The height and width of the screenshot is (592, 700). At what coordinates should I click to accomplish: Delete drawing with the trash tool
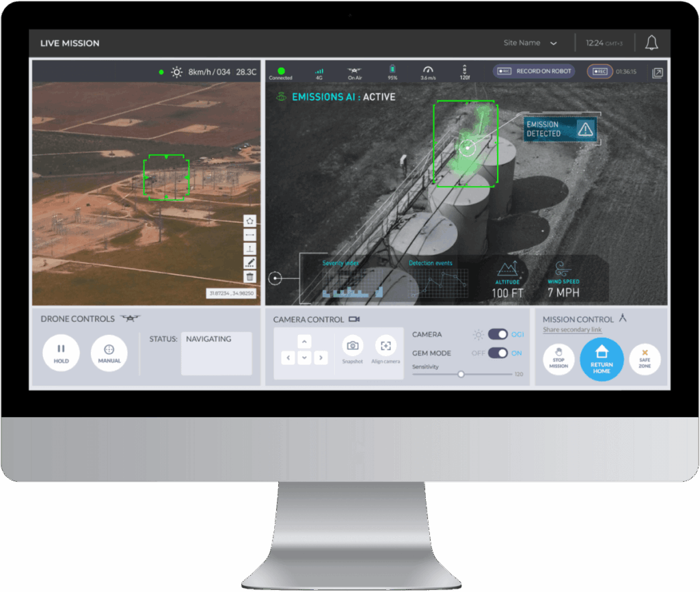[250, 277]
